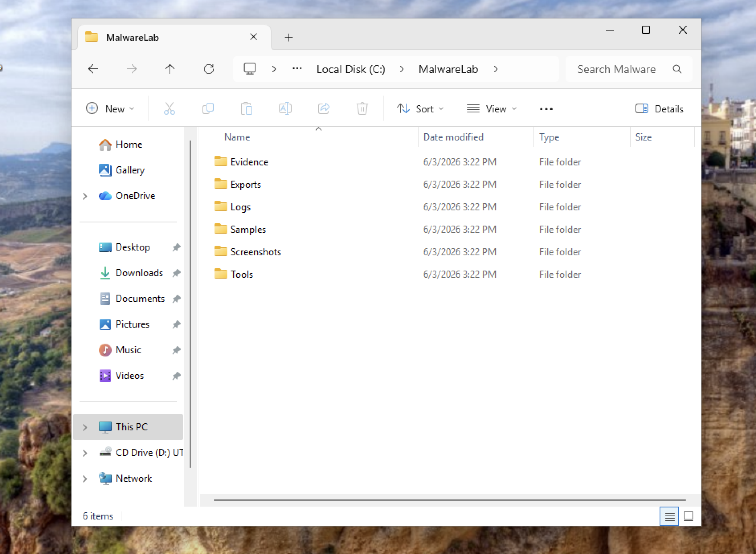Click MalwareLab breadcrumb in address bar
This screenshot has width=756, height=554.
(448, 69)
